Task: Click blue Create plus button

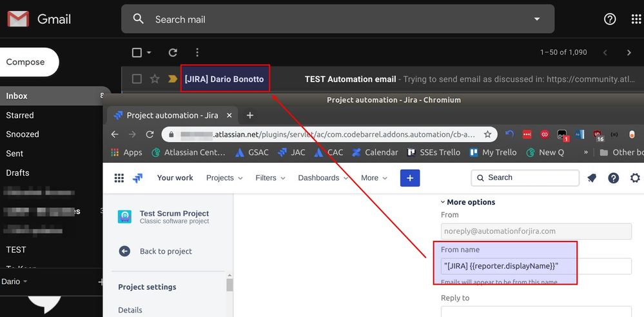Action: pos(410,178)
